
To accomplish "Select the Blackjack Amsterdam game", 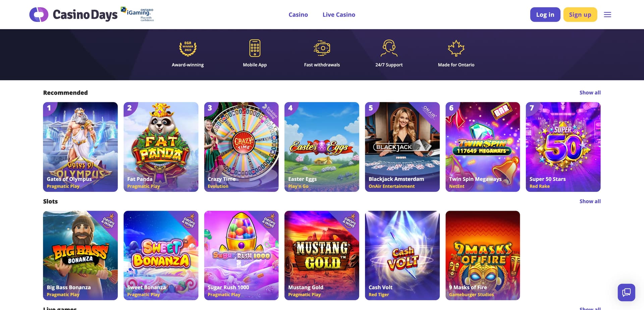I will 402,147.
